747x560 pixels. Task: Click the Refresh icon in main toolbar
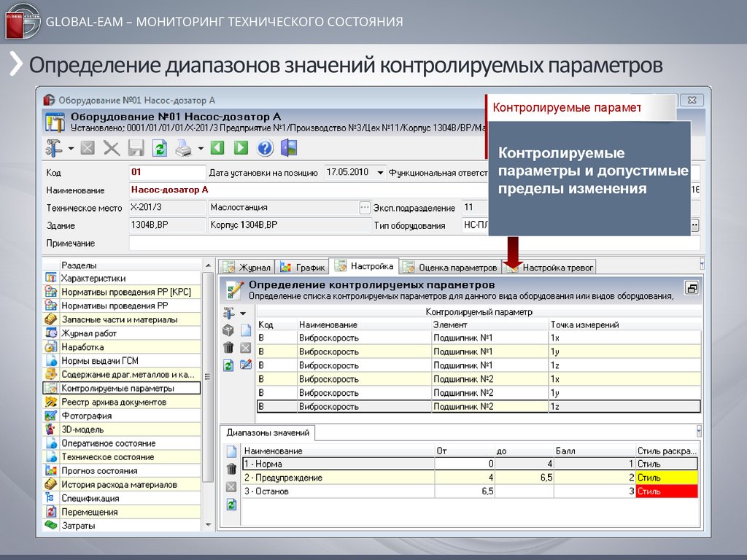159,149
